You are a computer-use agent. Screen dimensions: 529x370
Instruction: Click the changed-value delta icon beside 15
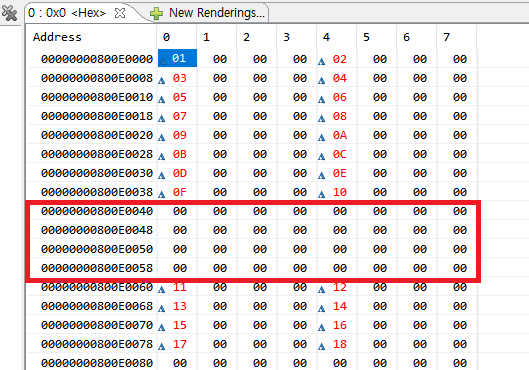pyautogui.click(x=162, y=327)
